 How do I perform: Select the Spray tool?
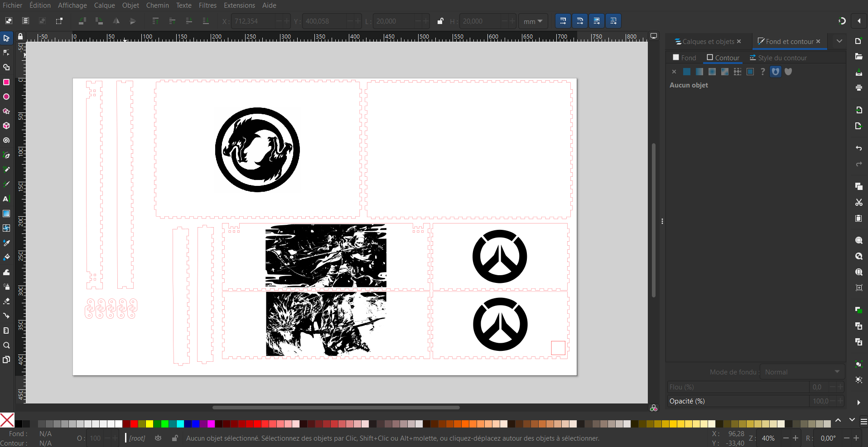pos(6,287)
